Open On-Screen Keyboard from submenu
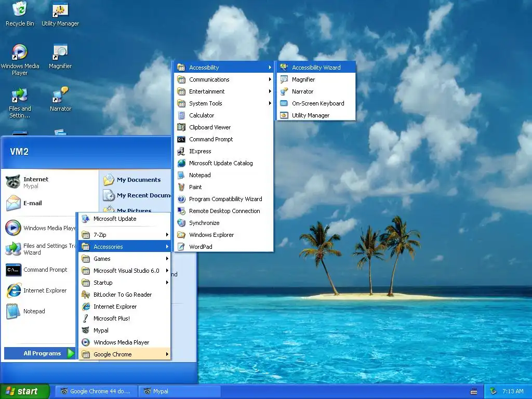The image size is (532, 399). click(316, 103)
